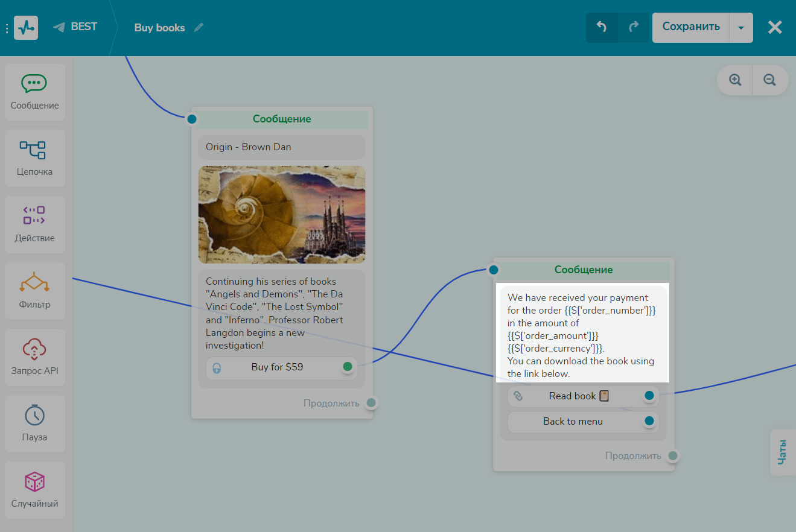
Task: Click the book cover image thumbnail
Action: tap(282, 215)
